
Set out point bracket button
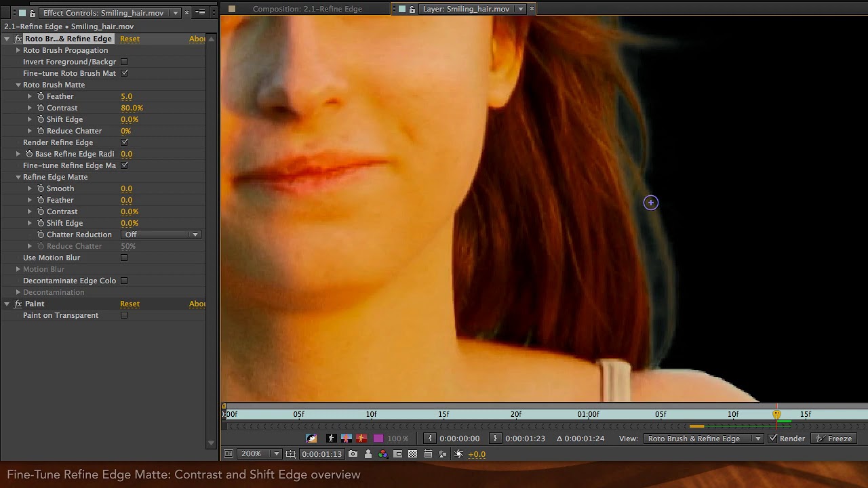[x=496, y=439]
